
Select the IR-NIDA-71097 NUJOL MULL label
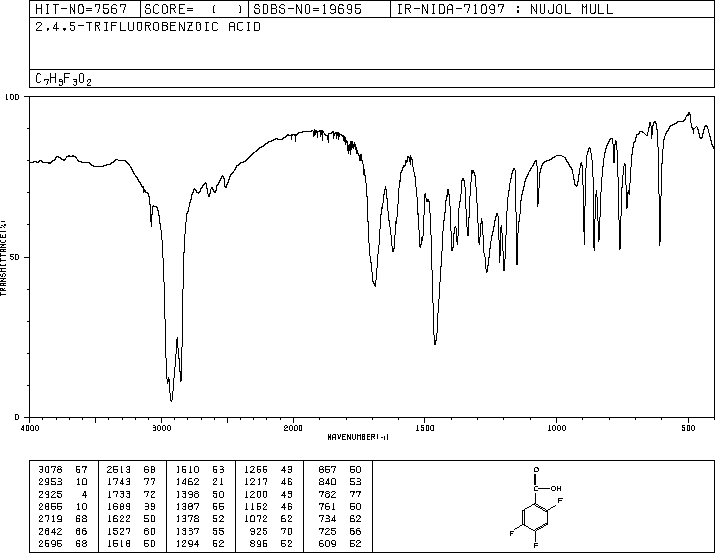[x=505, y=9]
